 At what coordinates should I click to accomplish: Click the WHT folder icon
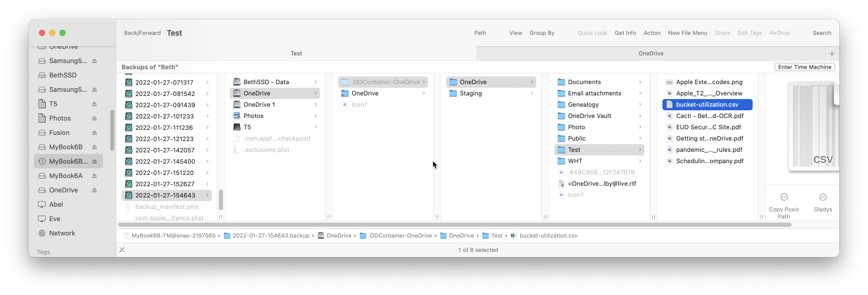pos(561,161)
